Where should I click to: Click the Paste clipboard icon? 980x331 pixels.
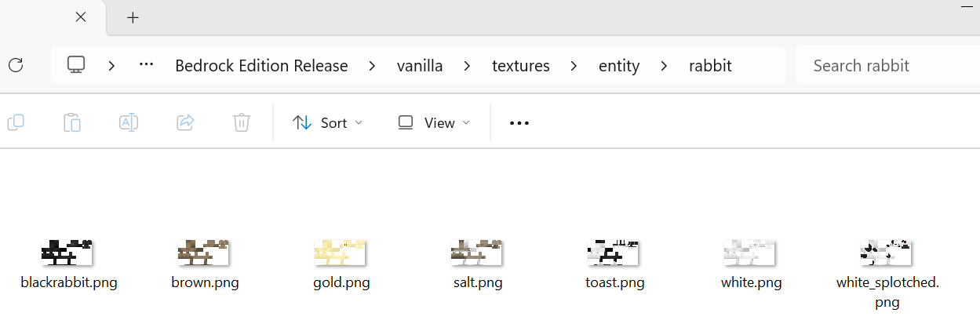[72, 122]
